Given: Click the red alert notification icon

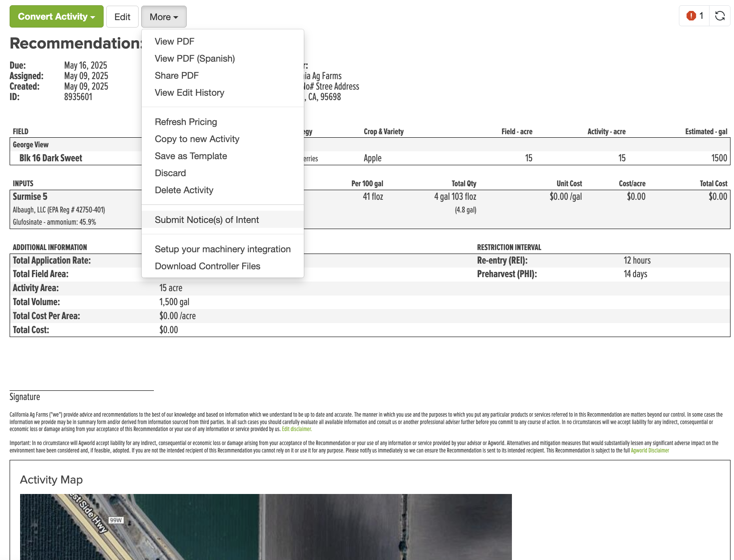Looking at the screenshot, I should (x=691, y=16).
